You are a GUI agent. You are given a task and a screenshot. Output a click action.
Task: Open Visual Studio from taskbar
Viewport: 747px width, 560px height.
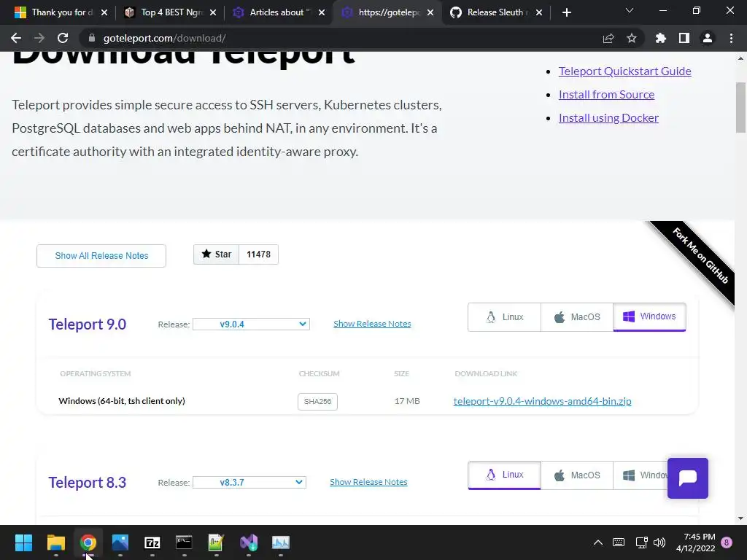coord(248,542)
